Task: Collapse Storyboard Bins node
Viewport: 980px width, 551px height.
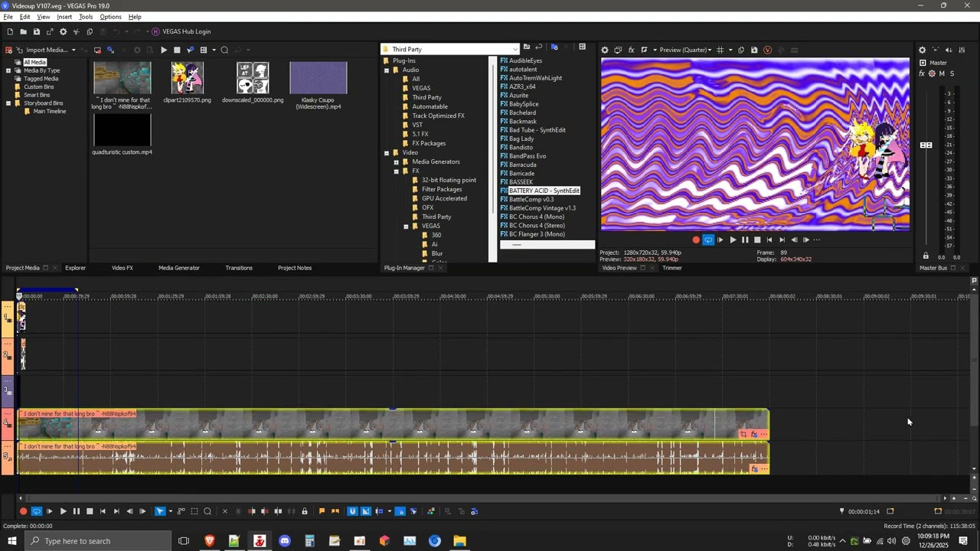Action: 8,103
